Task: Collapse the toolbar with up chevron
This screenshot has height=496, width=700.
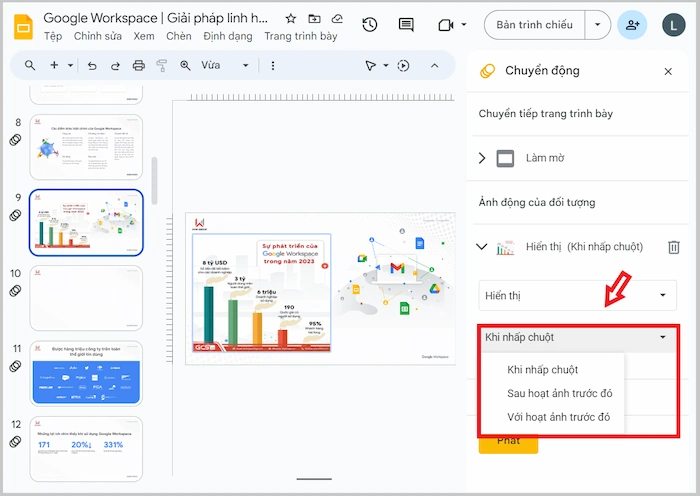Action: tap(434, 66)
